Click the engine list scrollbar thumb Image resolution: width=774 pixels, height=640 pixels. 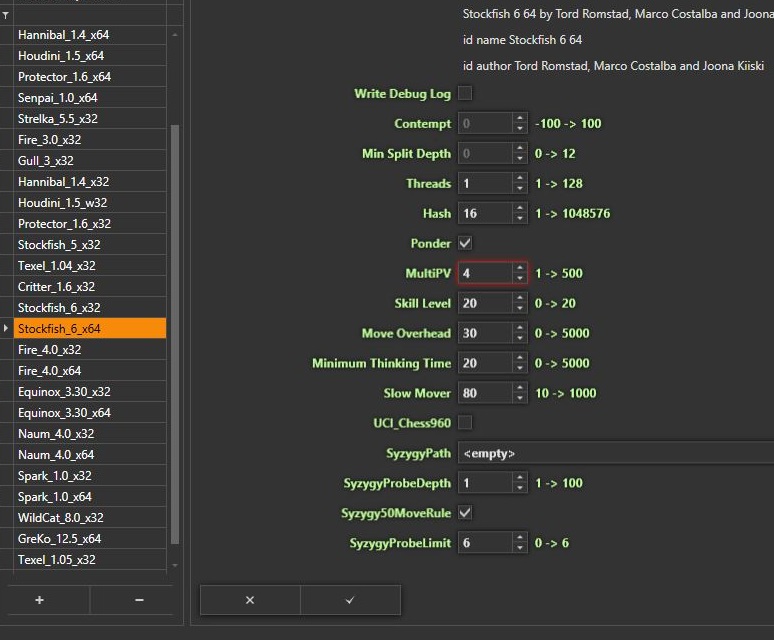(175, 335)
